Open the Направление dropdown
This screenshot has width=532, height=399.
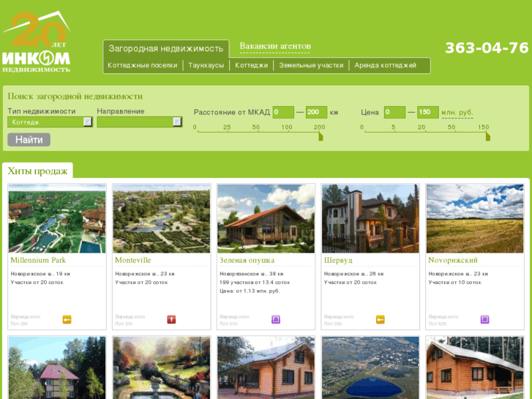click(140, 122)
